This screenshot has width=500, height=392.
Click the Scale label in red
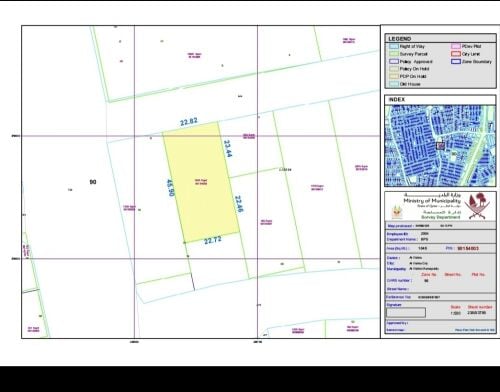tap(455, 307)
